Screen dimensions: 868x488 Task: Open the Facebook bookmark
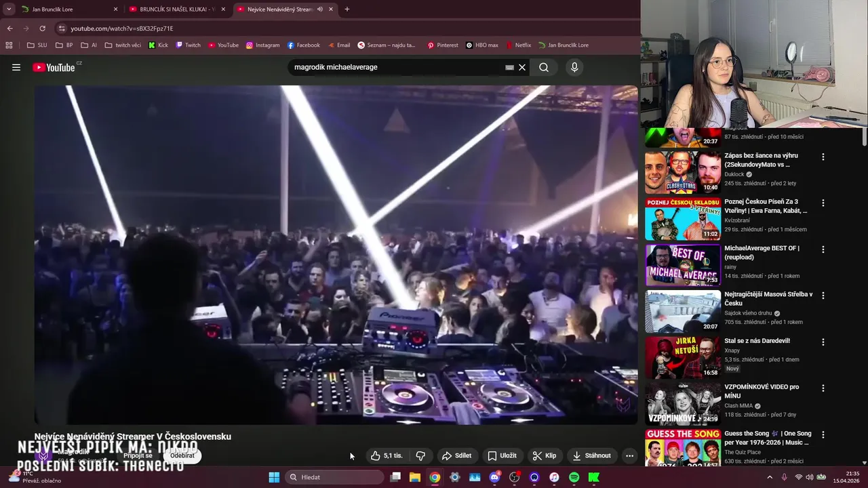(x=303, y=45)
